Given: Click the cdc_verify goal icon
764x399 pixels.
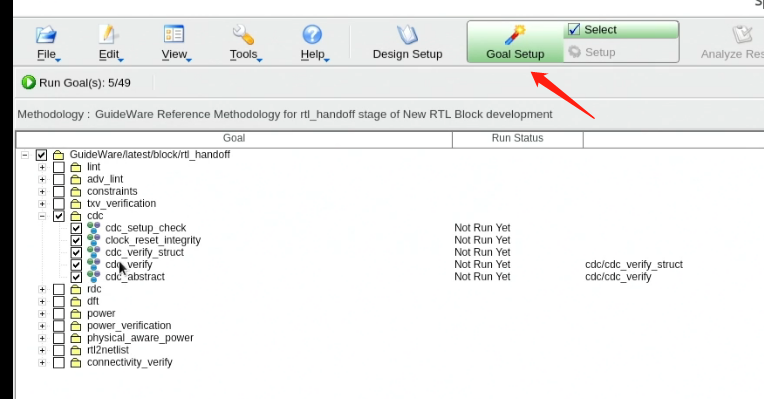Looking at the screenshot, I should coord(94,264).
